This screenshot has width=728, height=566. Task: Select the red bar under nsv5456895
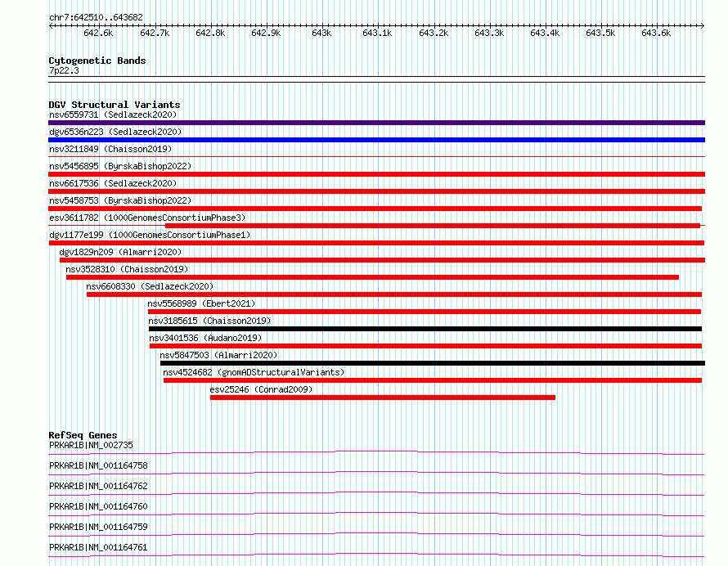[x=376, y=174]
